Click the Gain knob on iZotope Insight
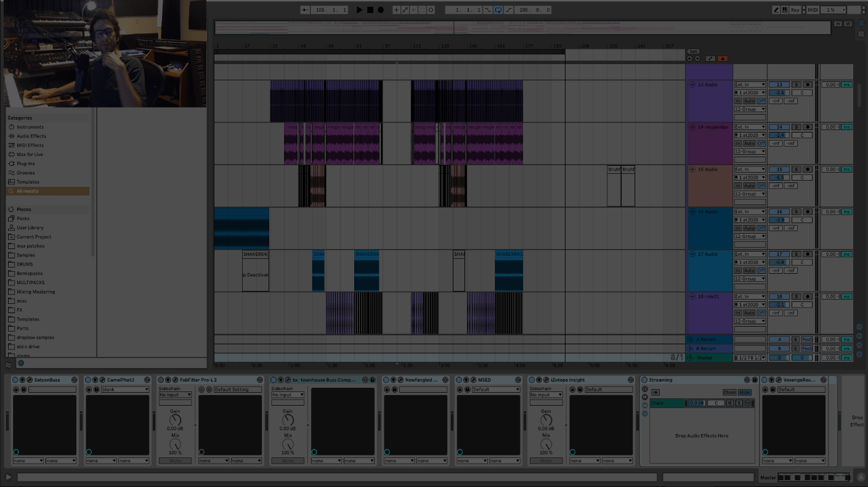This screenshot has width=868, height=487. click(x=546, y=420)
